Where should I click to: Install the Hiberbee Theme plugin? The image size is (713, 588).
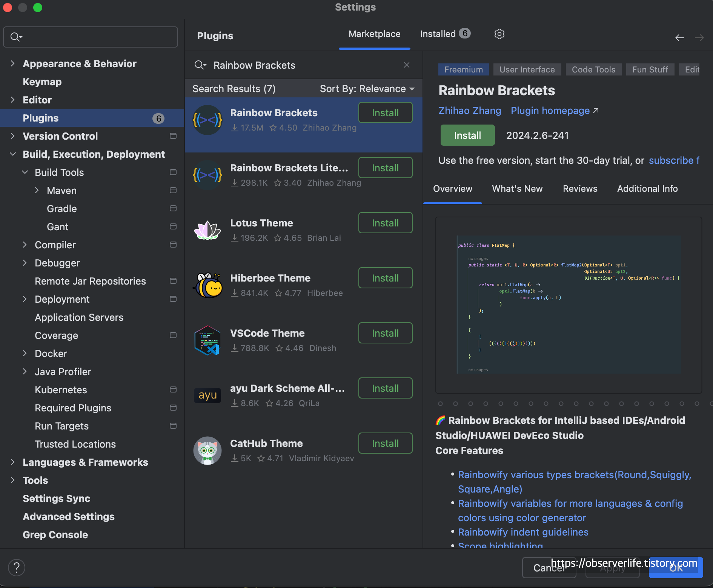click(385, 278)
